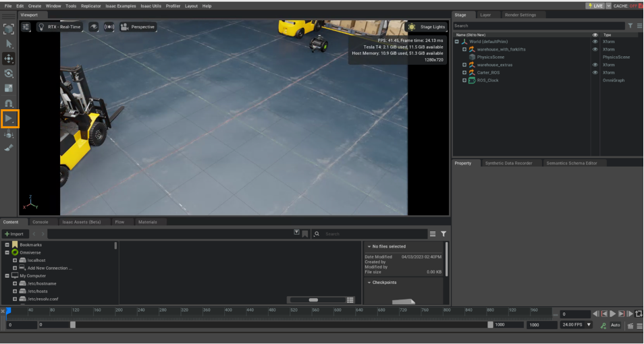Select the Scale tool in left toolbar
This screenshot has width=644, height=344.
point(9,88)
